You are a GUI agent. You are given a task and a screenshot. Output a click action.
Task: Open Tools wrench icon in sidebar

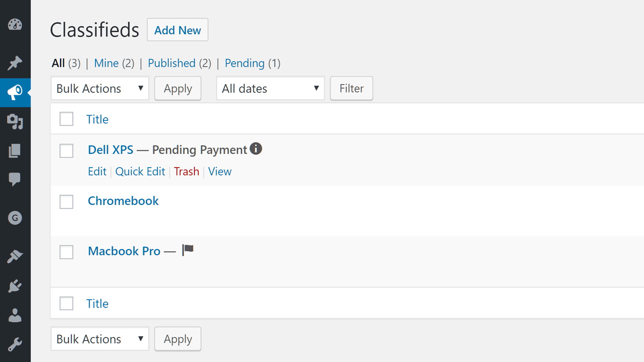pos(15,345)
